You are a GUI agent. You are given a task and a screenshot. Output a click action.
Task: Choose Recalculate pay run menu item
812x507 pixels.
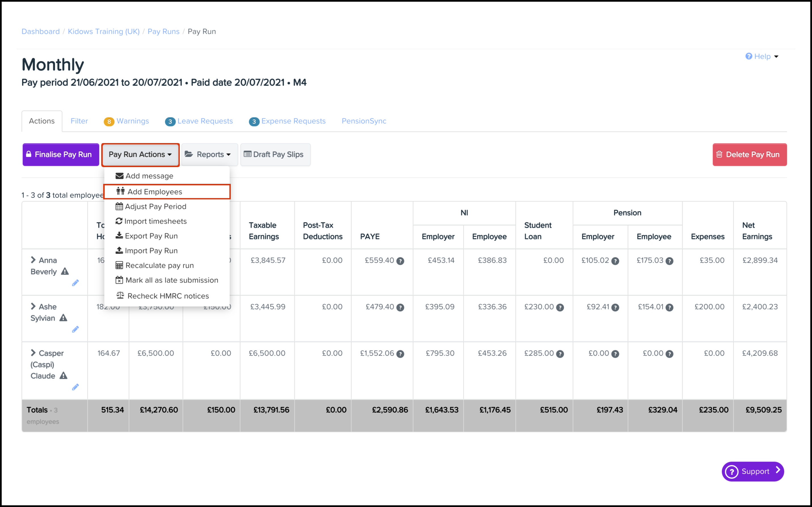[159, 265]
